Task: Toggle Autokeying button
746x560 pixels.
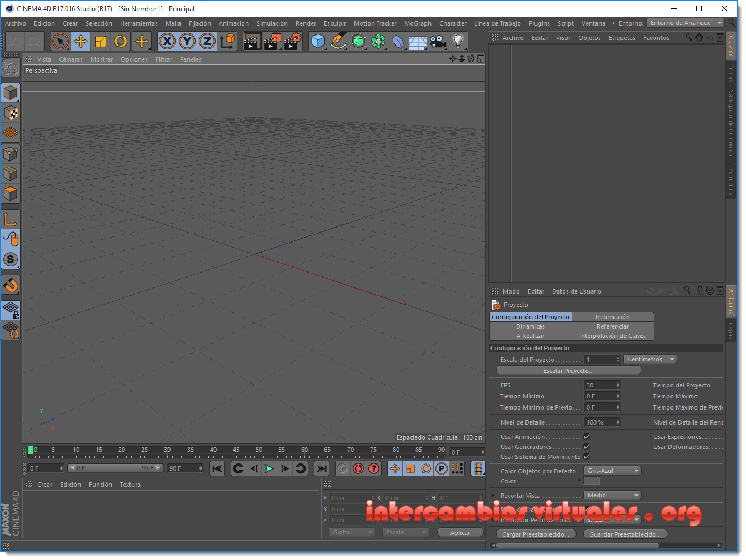Action: 358,469
